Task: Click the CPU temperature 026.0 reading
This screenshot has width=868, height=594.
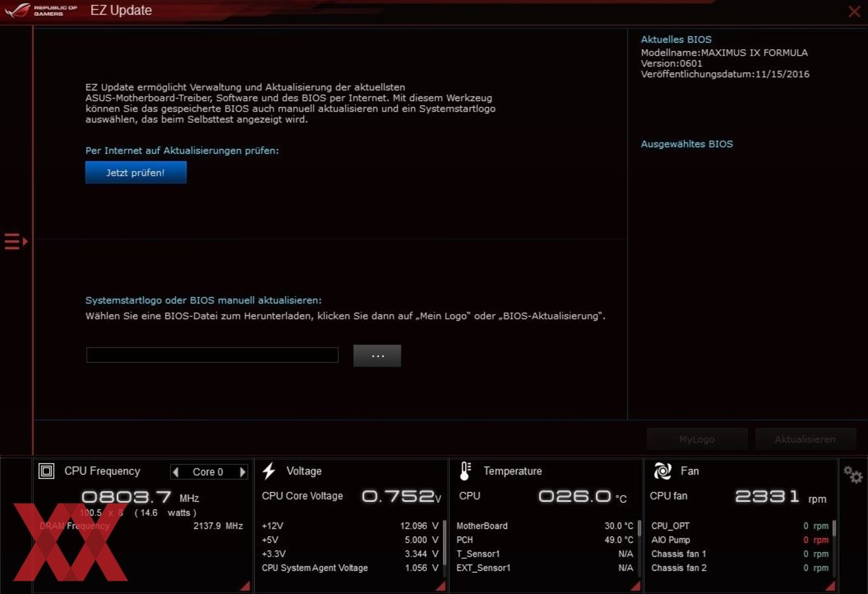Action: click(x=582, y=496)
